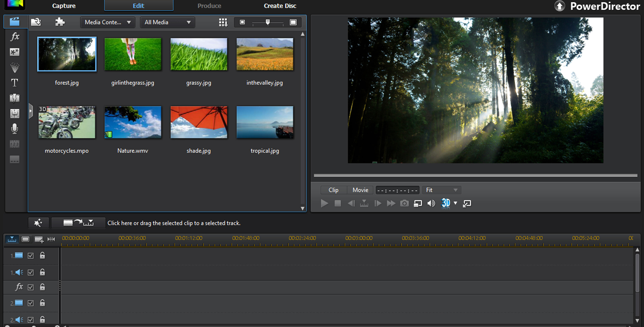Open the library menu grid icon

pos(223,22)
